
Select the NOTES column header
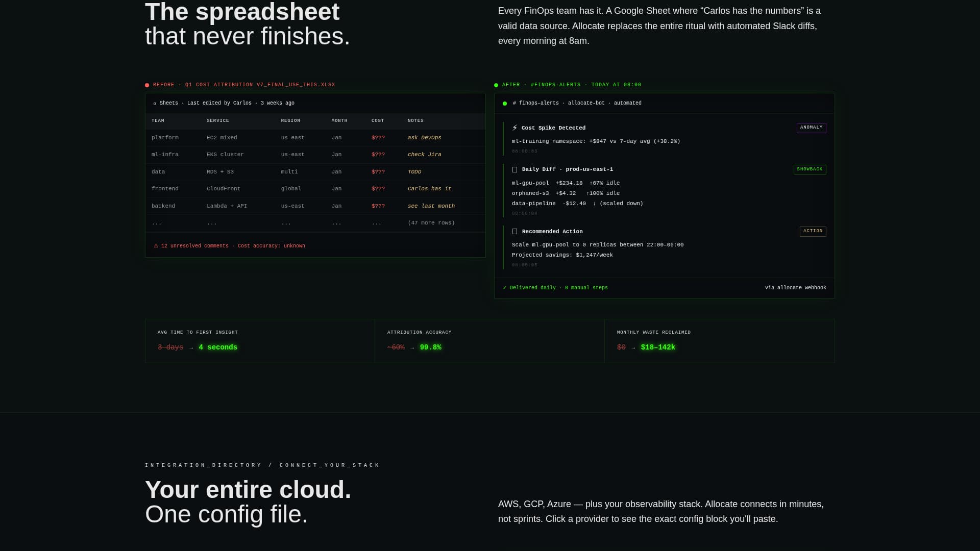(415, 121)
